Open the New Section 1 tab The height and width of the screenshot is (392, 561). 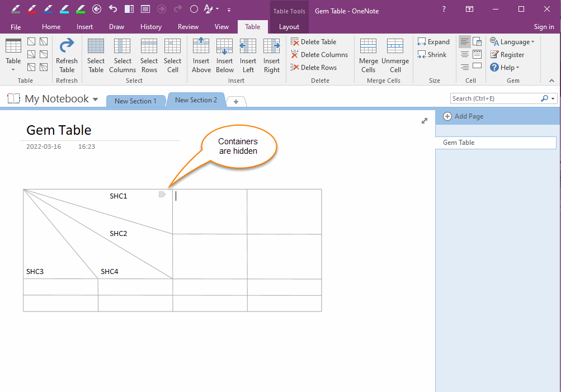tap(135, 101)
